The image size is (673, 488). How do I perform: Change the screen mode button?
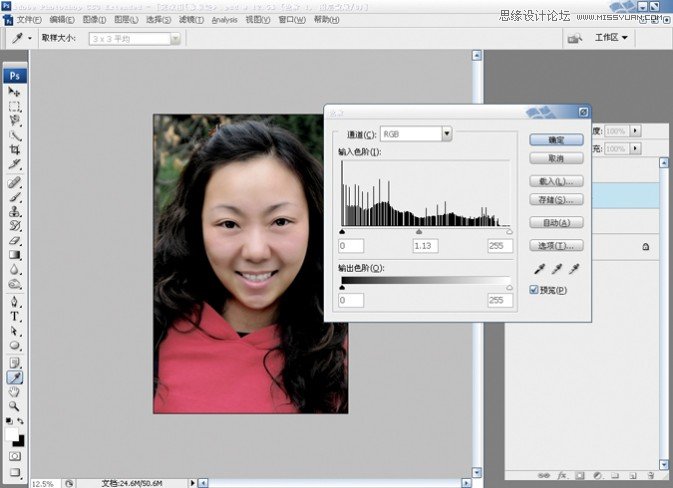tap(15, 472)
